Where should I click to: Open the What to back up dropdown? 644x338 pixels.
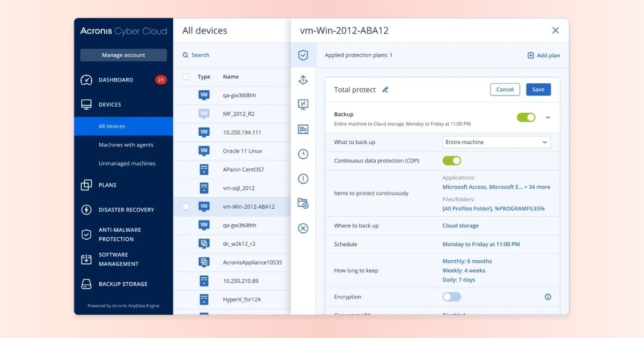[496, 142]
